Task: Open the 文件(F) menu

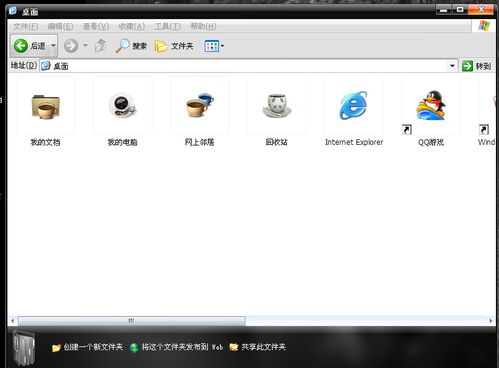Action: (x=26, y=26)
